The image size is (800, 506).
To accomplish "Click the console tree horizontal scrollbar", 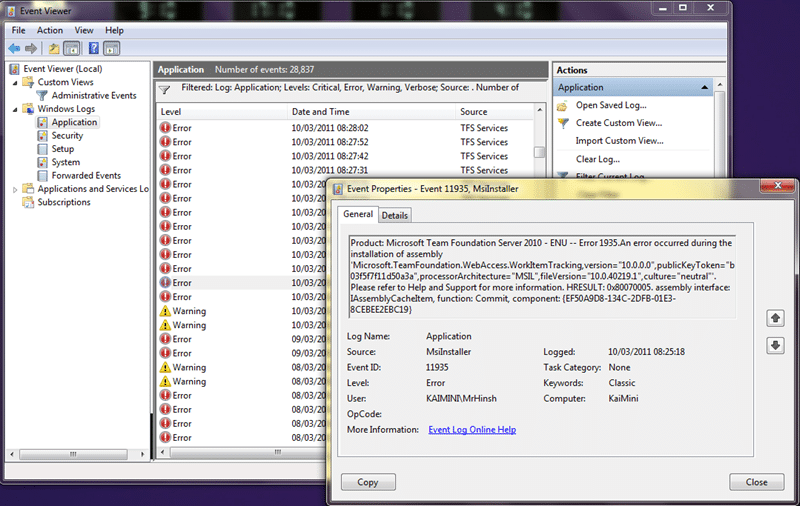I will 73,454.
